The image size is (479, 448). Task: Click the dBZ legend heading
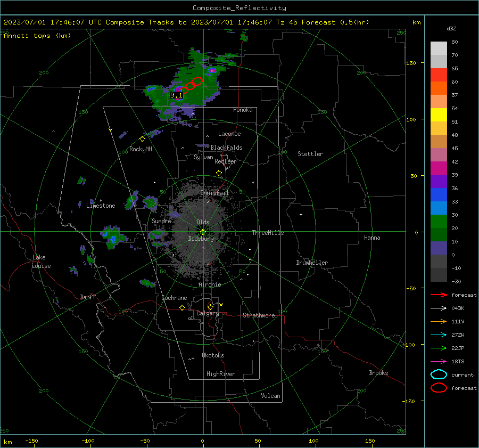(x=451, y=28)
